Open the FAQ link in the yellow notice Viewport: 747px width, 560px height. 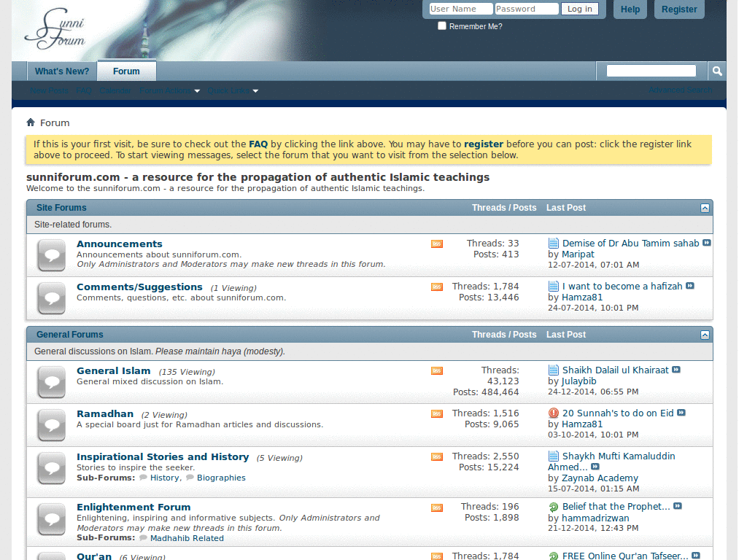click(x=258, y=144)
